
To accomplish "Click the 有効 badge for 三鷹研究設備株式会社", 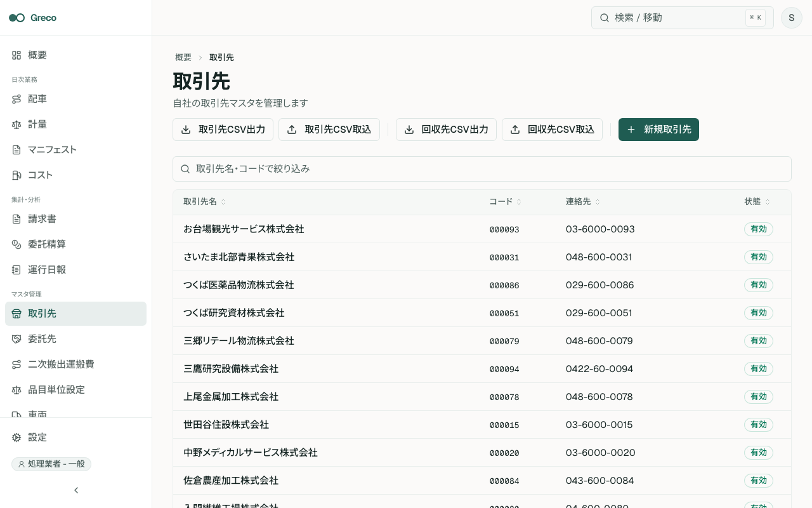I will tap(759, 369).
